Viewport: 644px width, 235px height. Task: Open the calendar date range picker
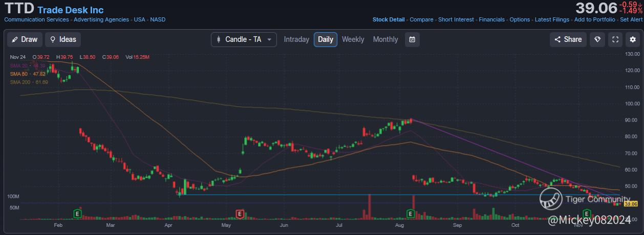pos(412,39)
